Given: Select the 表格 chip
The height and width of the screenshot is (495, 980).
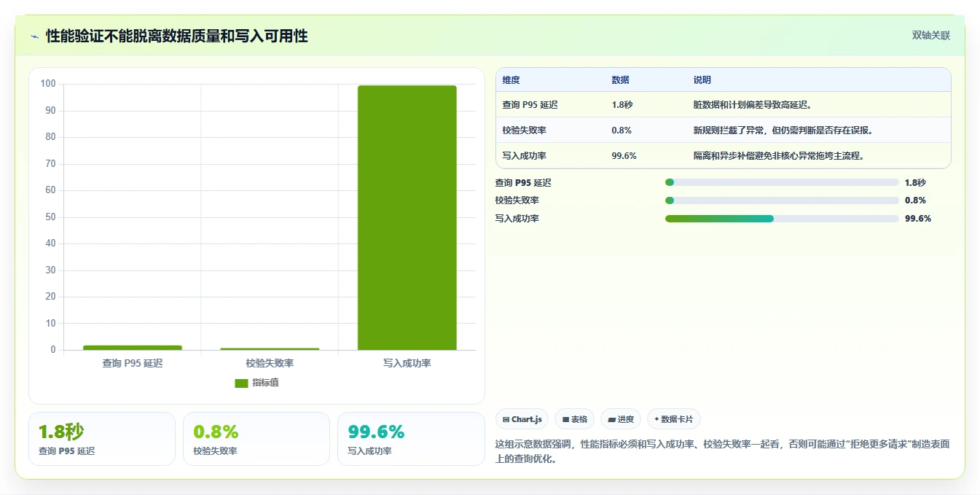Looking at the screenshot, I should 574,419.
